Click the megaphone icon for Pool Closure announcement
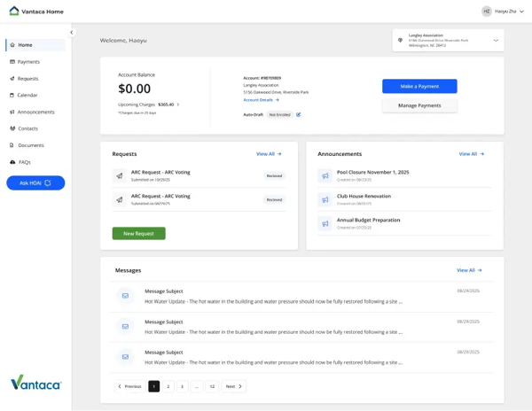Screen dimensions: 532x411 click(x=325, y=176)
